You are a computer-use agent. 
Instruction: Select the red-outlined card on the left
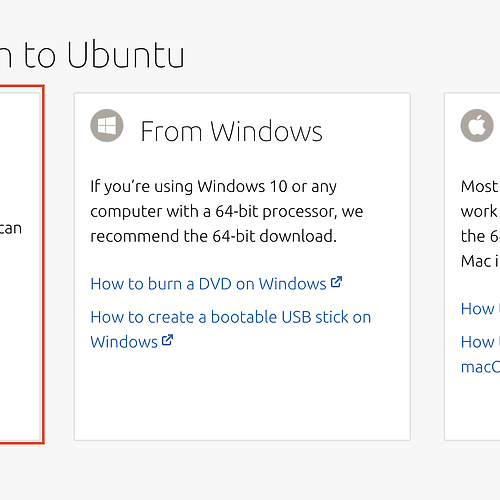(21, 264)
